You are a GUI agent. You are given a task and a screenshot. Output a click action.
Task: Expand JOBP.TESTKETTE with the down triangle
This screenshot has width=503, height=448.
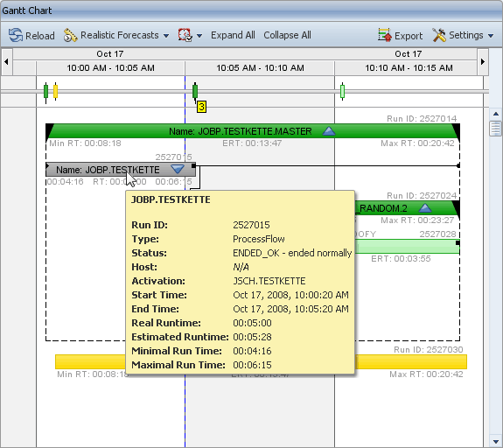[x=178, y=169]
